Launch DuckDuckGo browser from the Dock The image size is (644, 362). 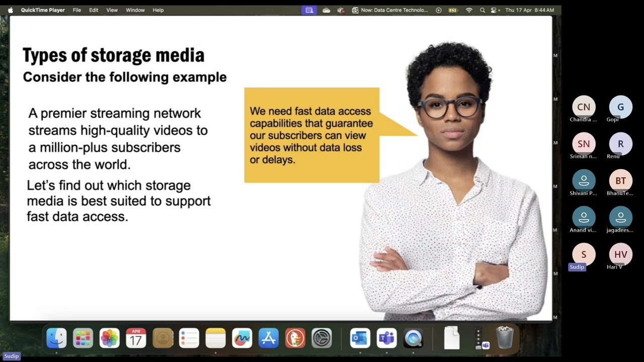tap(295, 338)
